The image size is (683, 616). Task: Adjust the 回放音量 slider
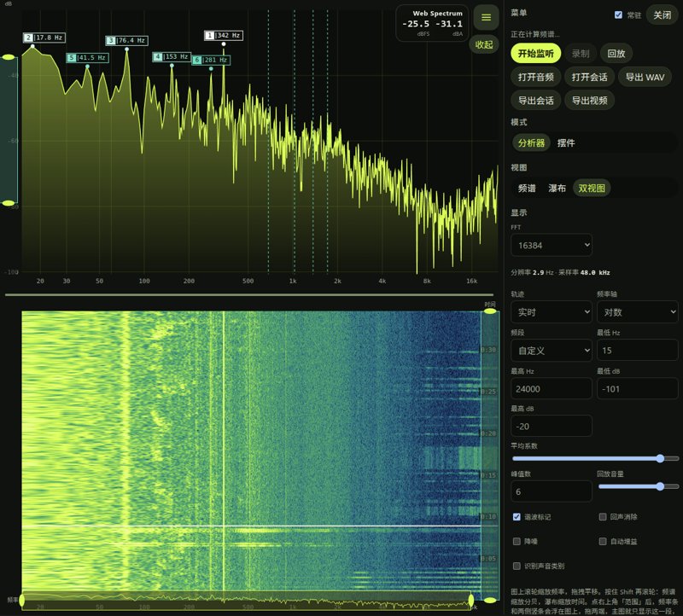(x=638, y=486)
